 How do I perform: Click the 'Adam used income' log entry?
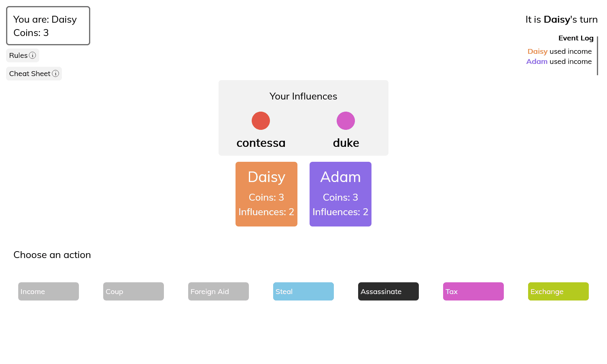(559, 61)
